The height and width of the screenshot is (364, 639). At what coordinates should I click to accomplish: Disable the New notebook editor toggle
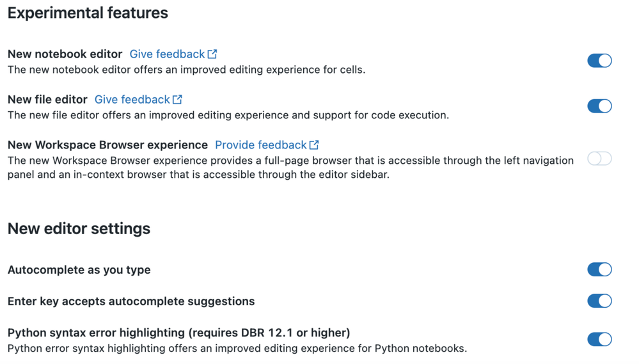click(599, 61)
